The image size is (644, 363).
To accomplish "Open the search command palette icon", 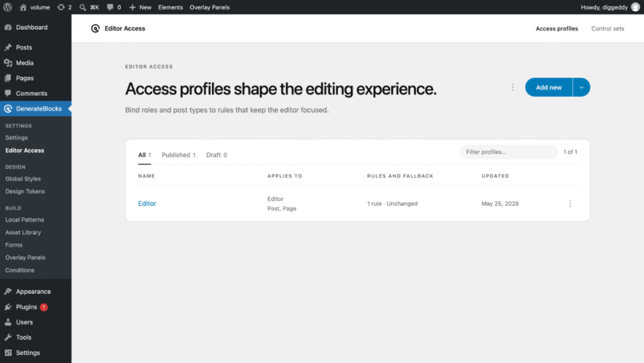I will pos(82,7).
